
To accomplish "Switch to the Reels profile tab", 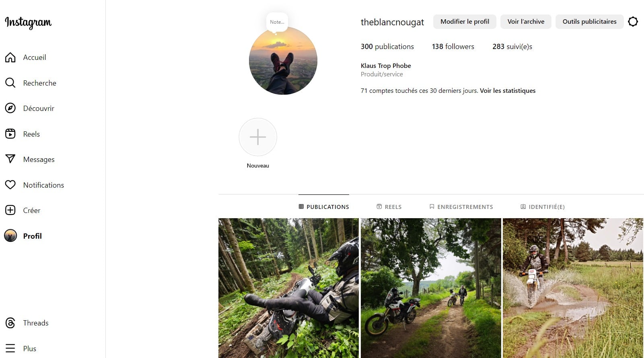I will click(x=389, y=207).
